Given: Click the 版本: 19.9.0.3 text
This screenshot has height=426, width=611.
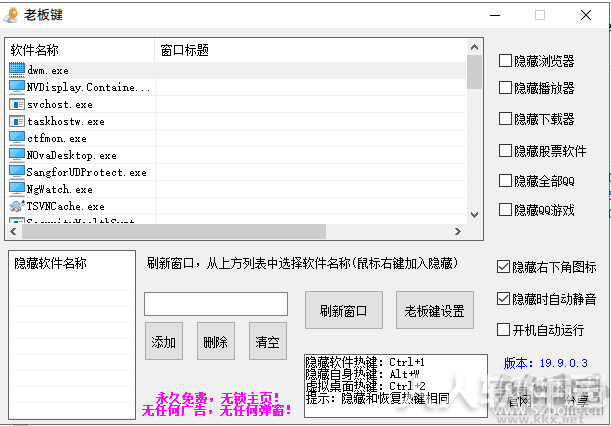Looking at the screenshot, I should tap(545, 363).
